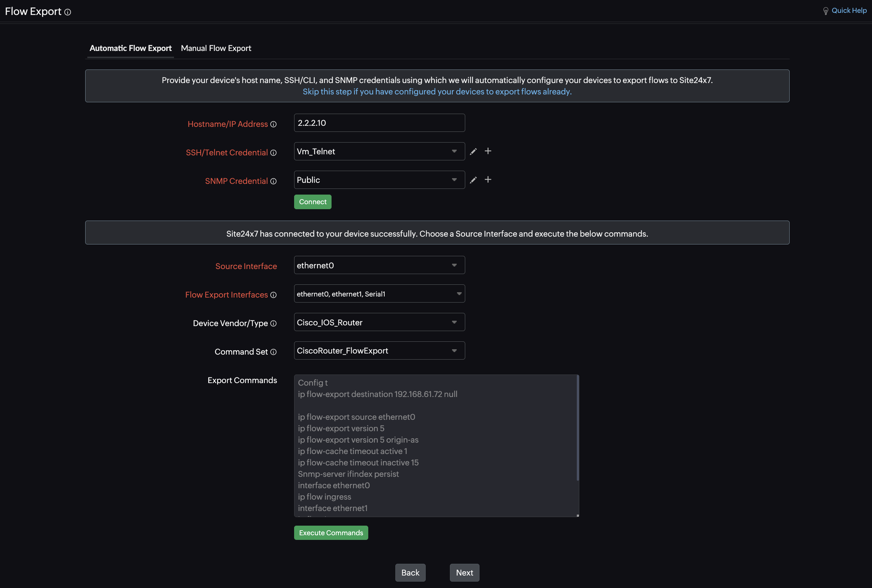
Task: Switch to Manual Flow Export tab
Action: click(x=216, y=48)
